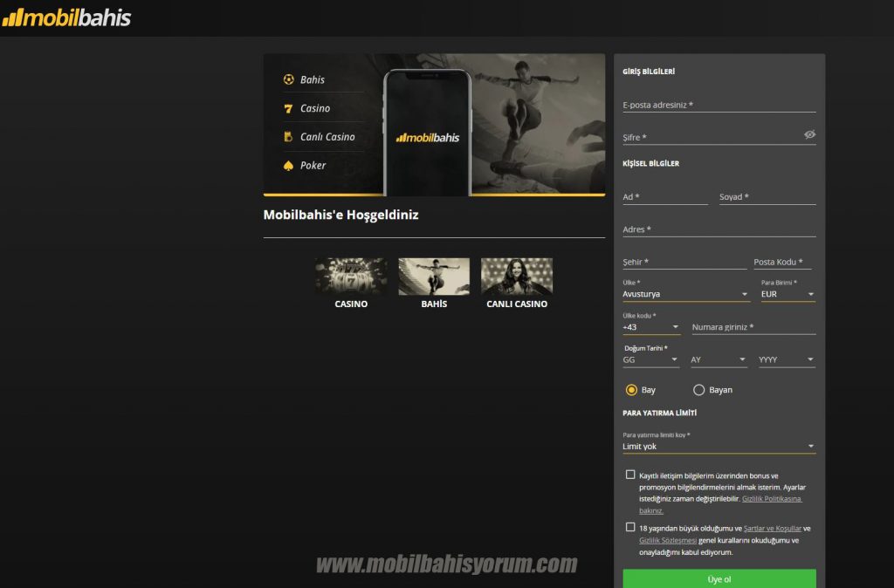The width and height of the screenshot is (894, 588).
Task: Open the Ülke kodu +43 dropdown
Action: (651, 327)
